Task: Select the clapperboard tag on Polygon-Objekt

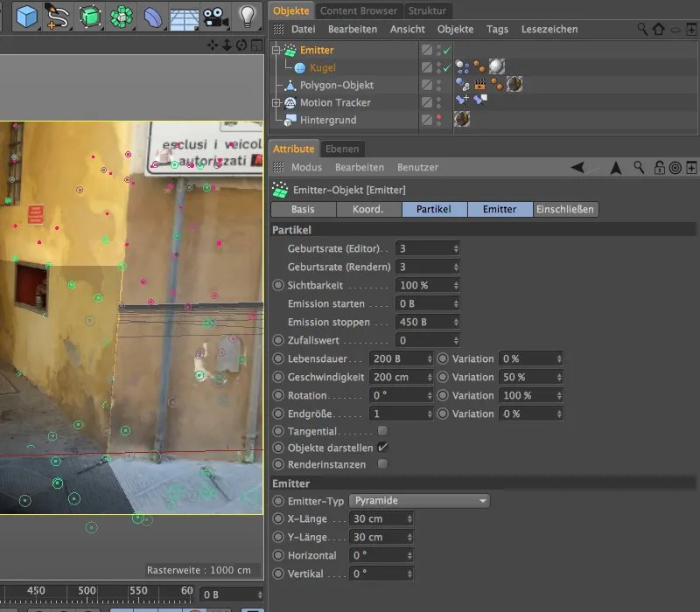Action: coord(479,84)
